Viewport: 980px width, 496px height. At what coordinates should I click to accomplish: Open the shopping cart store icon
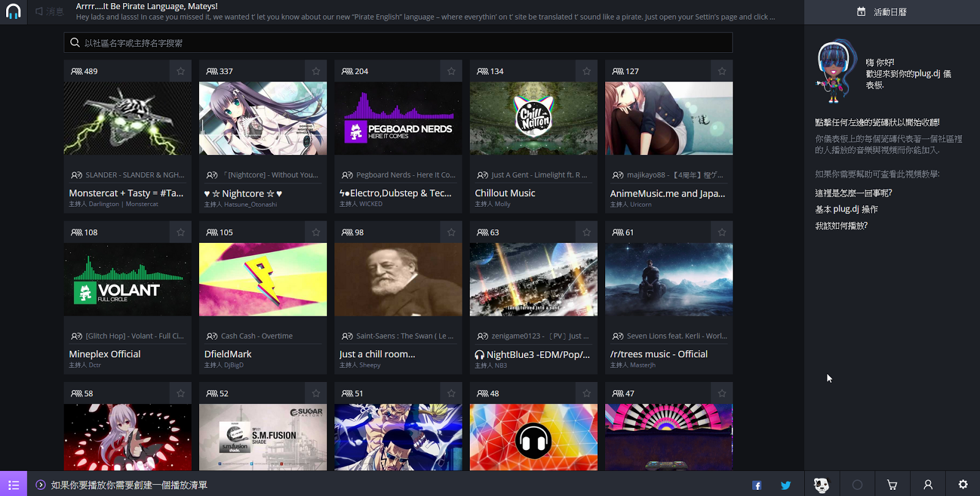click(892, 484)
